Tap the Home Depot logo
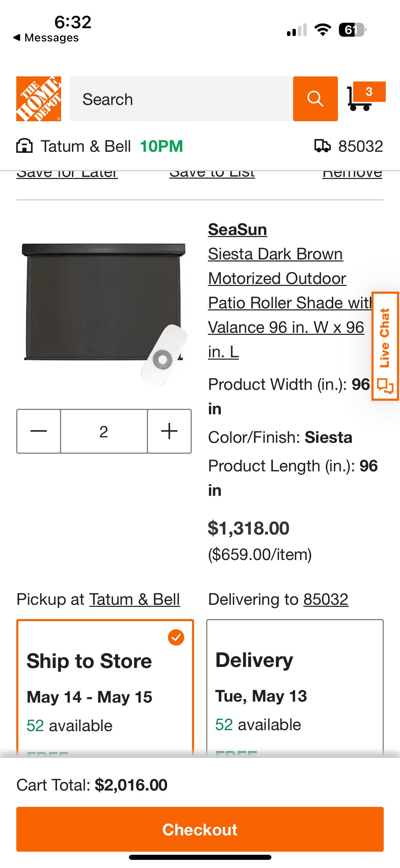Viewport: 400px width, 868px height. [x=39, y=99]
